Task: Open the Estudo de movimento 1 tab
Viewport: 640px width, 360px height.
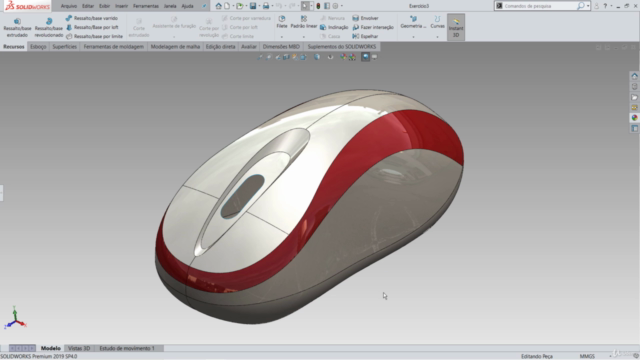Action: (127, 348)
